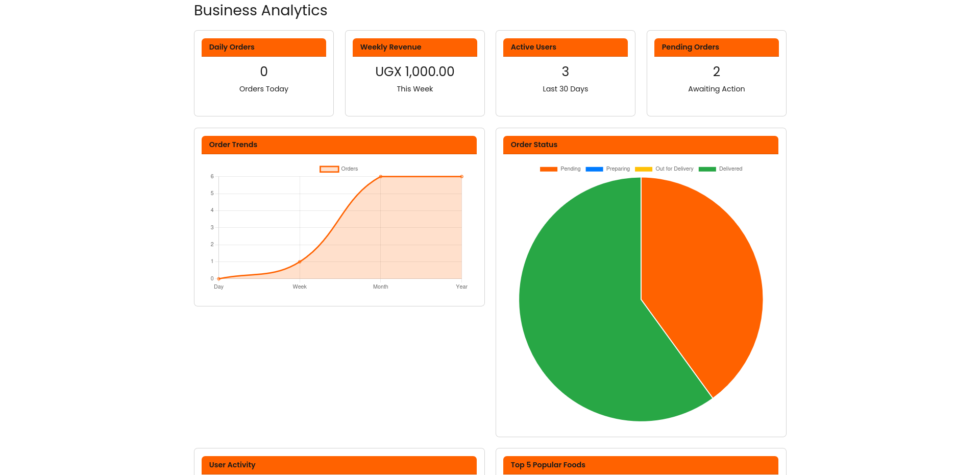This screenshot has height=475, width=980.
Task: Click the Weekly Revenue card header
Action: click(x=414, y=47)
